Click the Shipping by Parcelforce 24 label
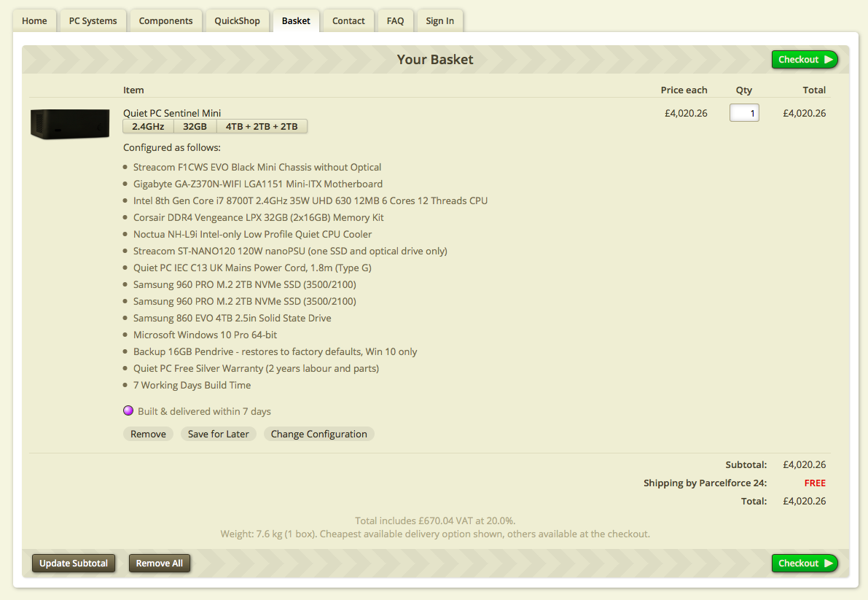Image resolution: width=868 pixels, height=600 pixels. tap(705, 483)
